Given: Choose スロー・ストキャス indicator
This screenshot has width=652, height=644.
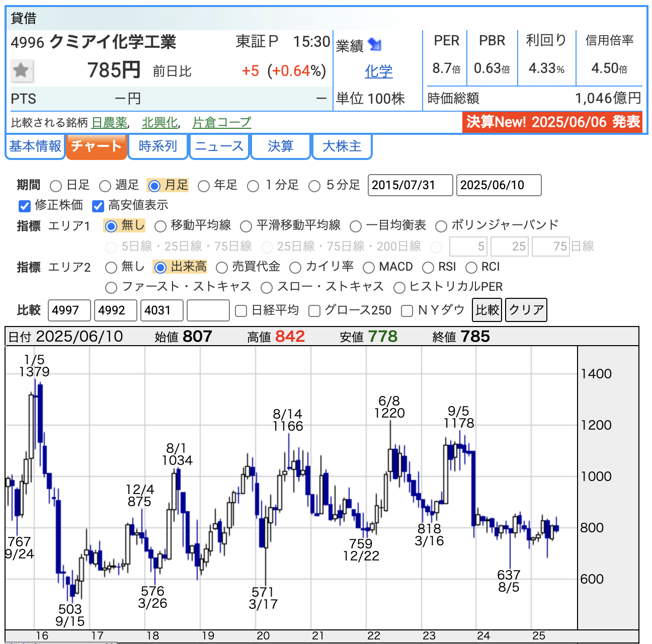Looking at the screenshot, I should pyautogui.click(x=267, y=287).
